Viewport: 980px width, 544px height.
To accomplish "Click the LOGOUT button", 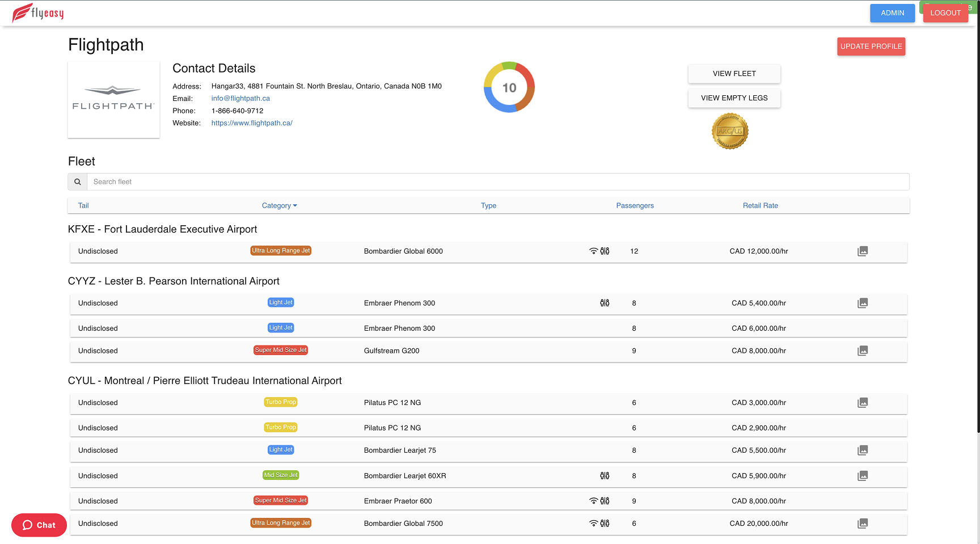I will [945, 13].
